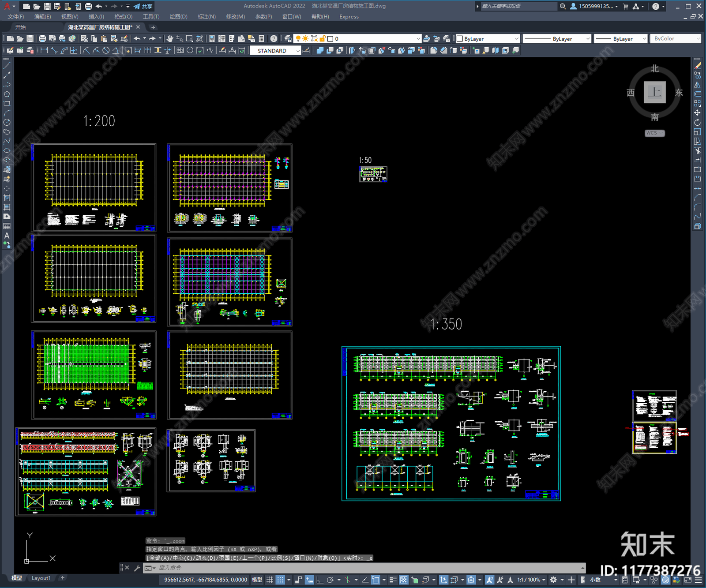Click the 模型 model space button in the status bar

tap(257, 580)
